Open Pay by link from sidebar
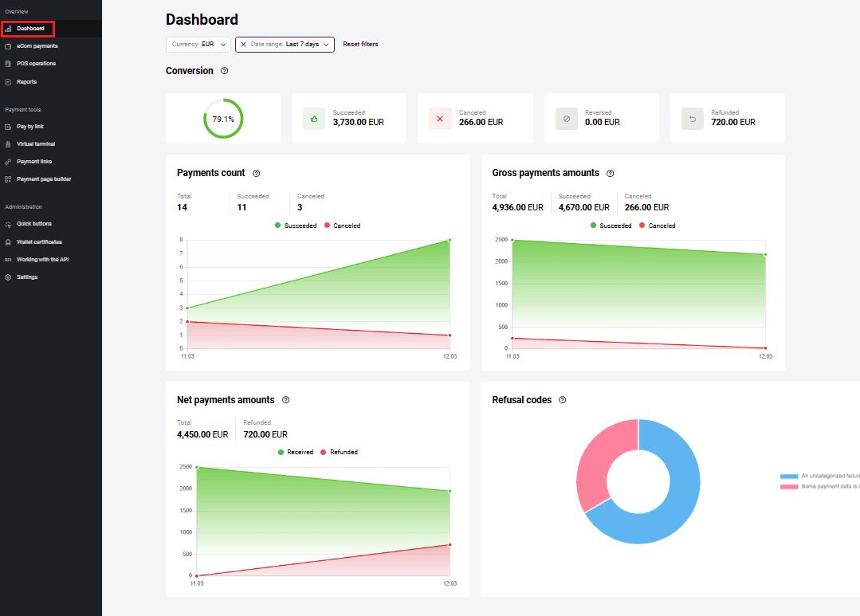 [x=29, y=127]
